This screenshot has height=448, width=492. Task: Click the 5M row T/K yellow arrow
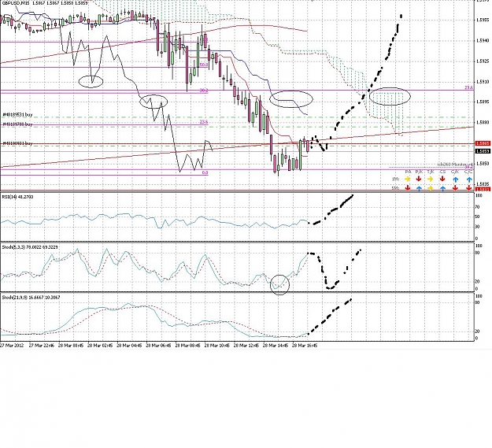point(431,188)
